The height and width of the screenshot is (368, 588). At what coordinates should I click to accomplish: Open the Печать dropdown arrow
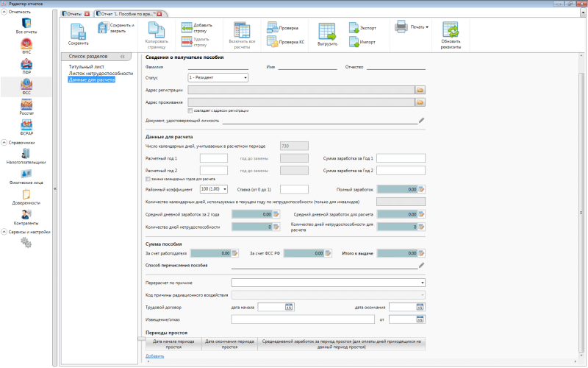point(427,27)
